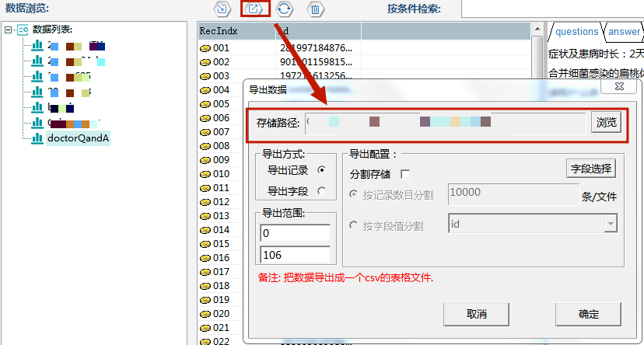Viewport: 644px width, 345px height.
Task: Select row 011 in record list
Action: click(x=221, y=187)
